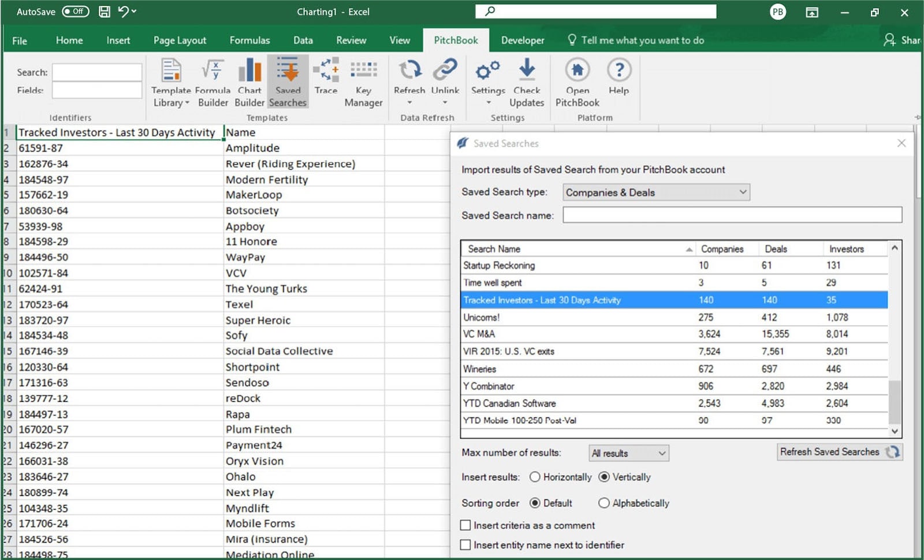Switch to the Insert tab
This screenshot has height=560, width=924.
point(118,40)
